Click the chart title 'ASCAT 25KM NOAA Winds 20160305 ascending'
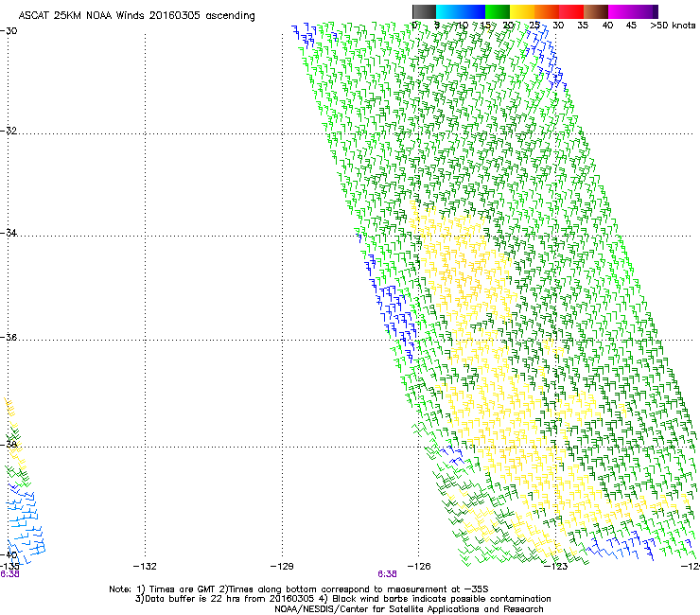This screenshot has width=700, height=615. click(136, 16)
